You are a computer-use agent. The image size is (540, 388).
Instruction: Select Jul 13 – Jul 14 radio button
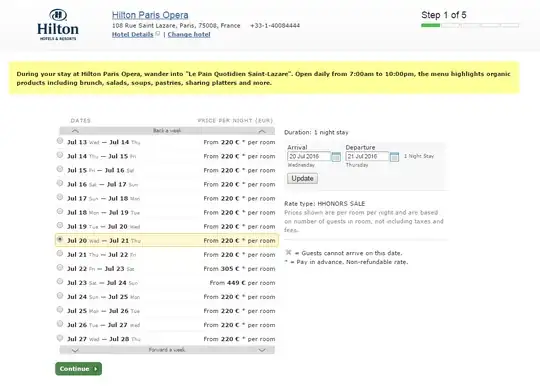coord(60,141)
